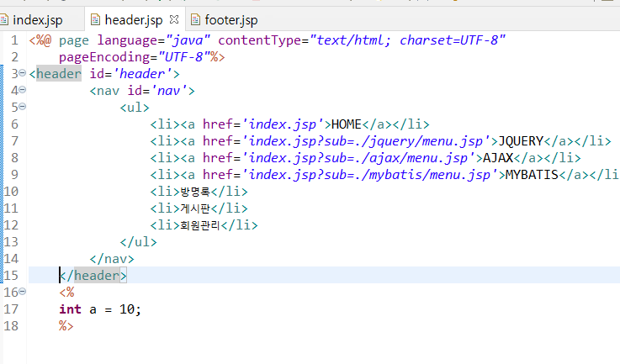Click the closing /header tag on line 15
The width and height of the screenshot is (620, 364).
pyautogui.click(x=93, y=276)
